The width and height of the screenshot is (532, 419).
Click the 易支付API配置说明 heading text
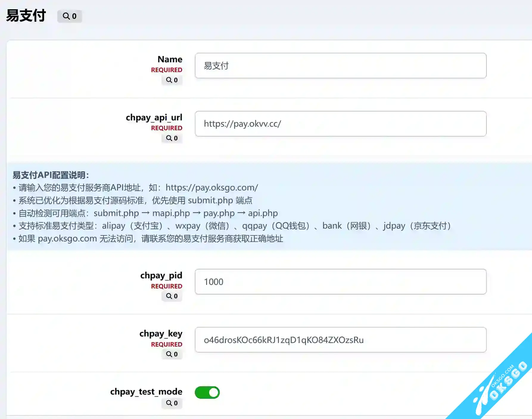tap(51, 175)
